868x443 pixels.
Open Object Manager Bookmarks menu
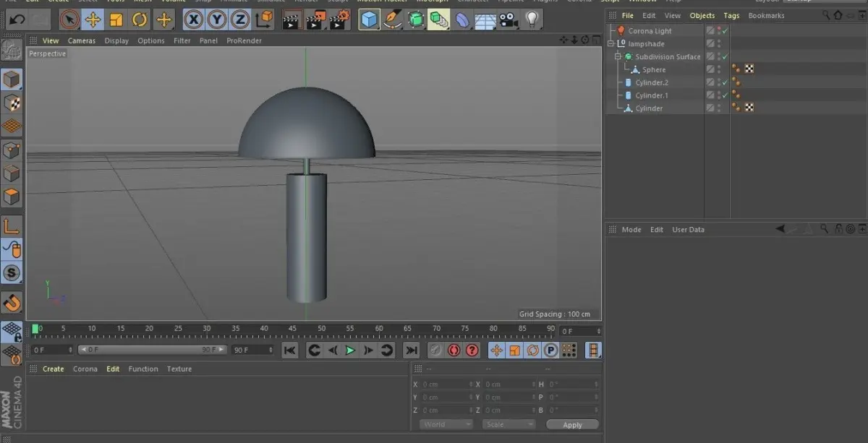(766, 15)
